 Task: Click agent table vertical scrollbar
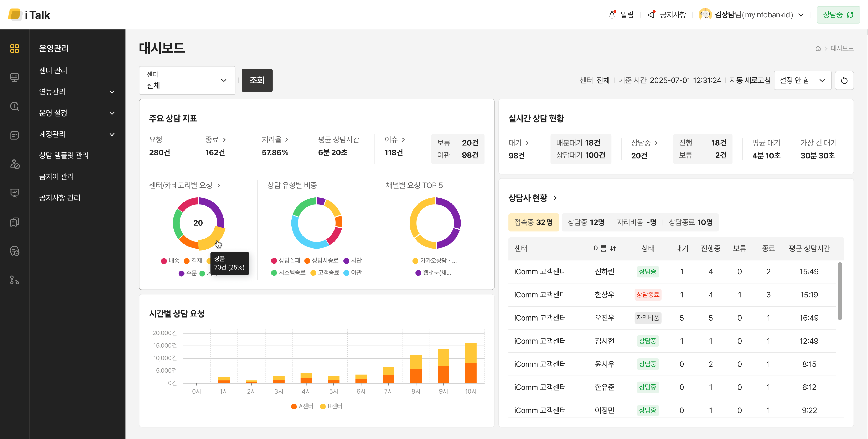point(840,291)
